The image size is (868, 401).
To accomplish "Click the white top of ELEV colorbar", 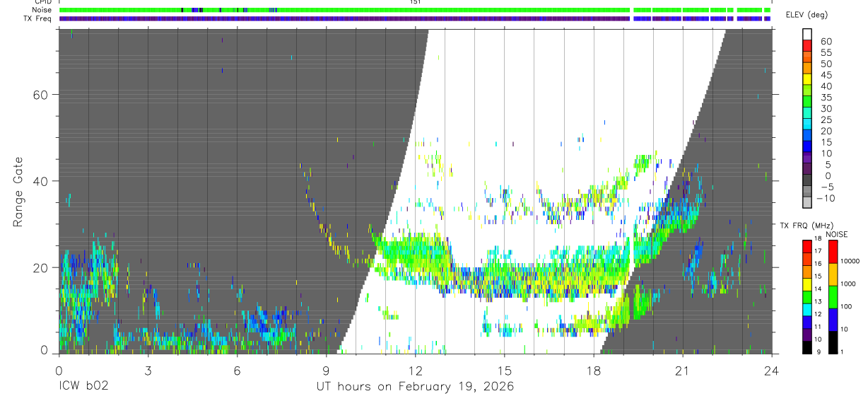I will (x=807, y=34).
